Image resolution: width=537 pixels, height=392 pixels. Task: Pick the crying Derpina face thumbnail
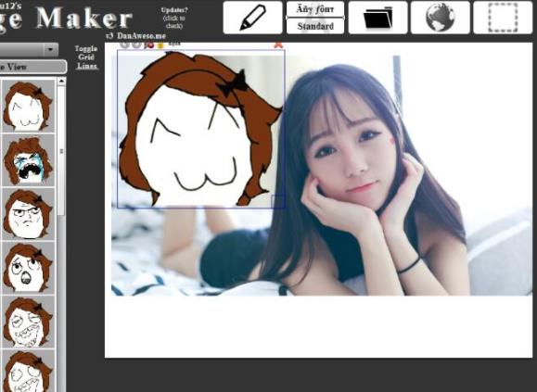click(28, 160)
